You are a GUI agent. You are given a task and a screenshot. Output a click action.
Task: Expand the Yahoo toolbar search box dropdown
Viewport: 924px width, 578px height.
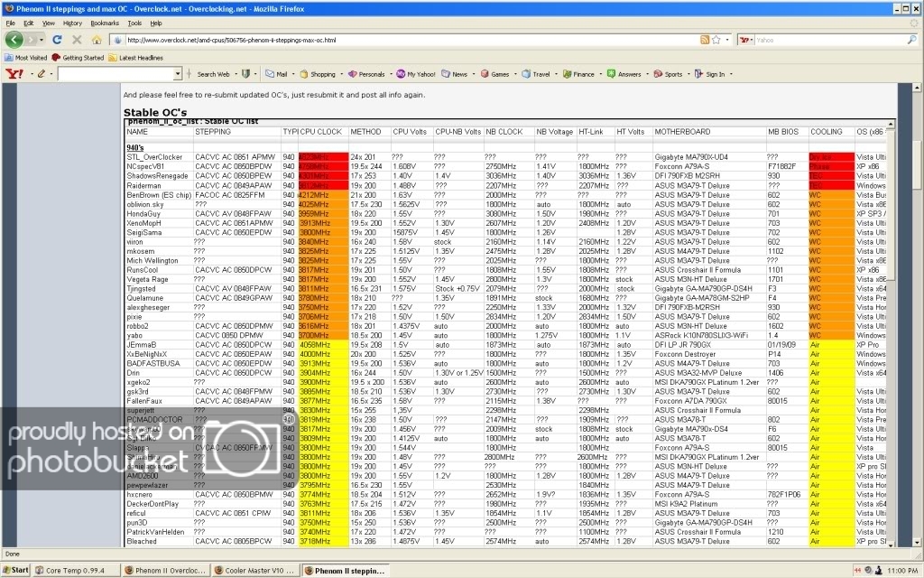click(178, 74)
